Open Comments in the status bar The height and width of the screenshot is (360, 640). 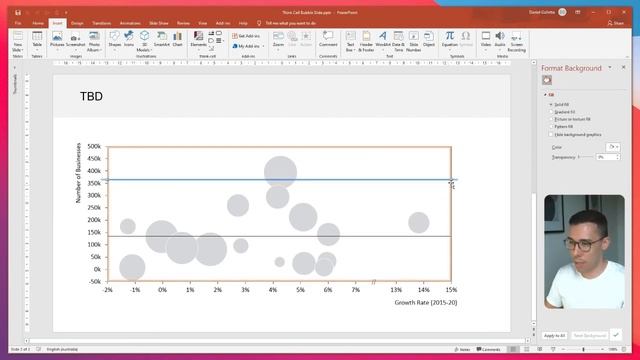click(x=488, y=349)
